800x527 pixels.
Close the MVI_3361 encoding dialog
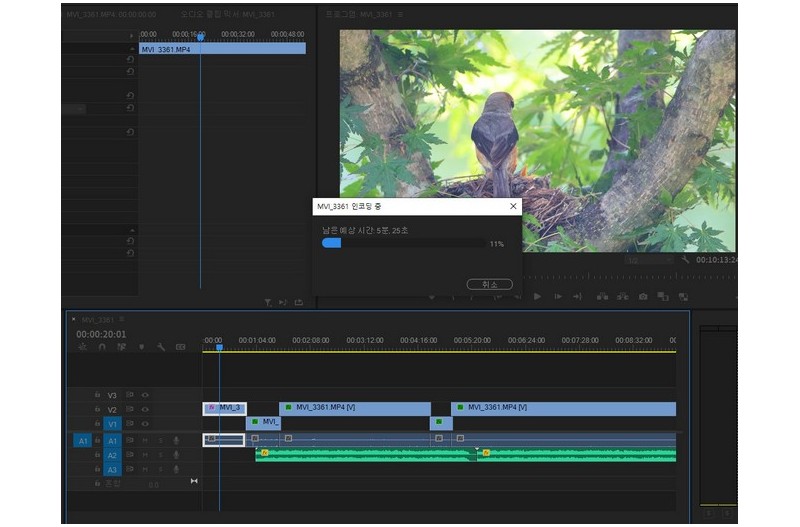(513, 206)
